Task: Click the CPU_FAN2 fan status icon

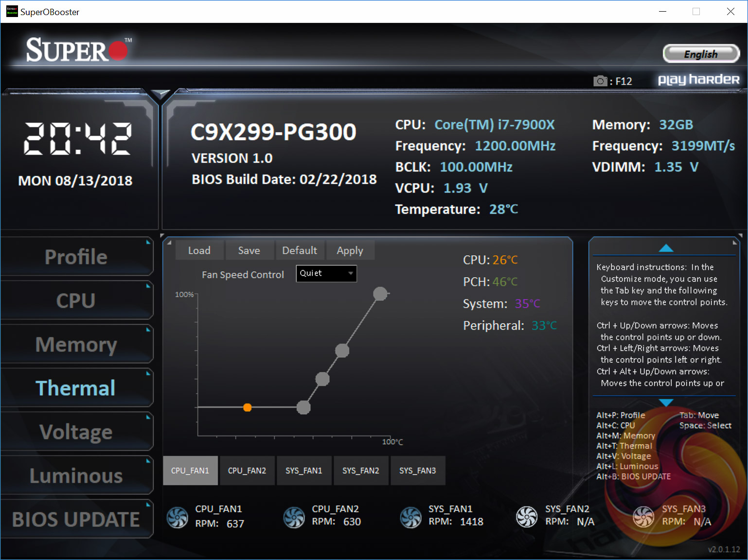Action: tap(294, 517)
